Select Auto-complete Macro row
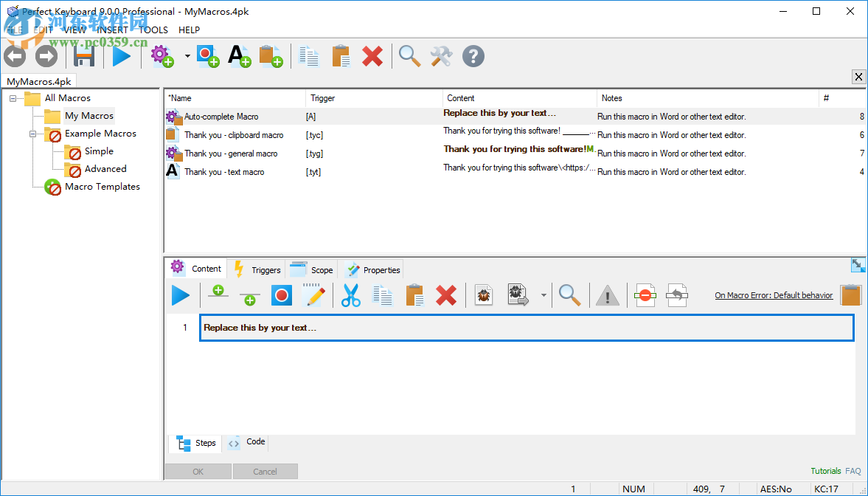 click(515, 117)
